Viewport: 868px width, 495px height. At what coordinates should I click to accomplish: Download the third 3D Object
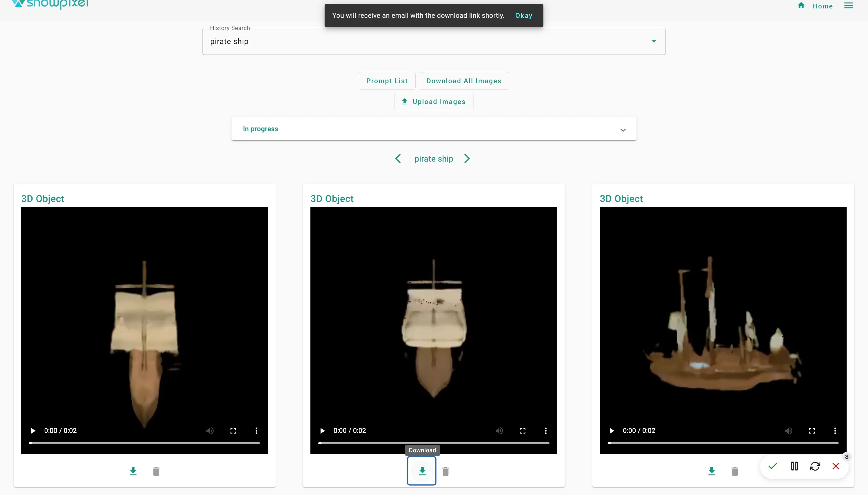(711, 471)
